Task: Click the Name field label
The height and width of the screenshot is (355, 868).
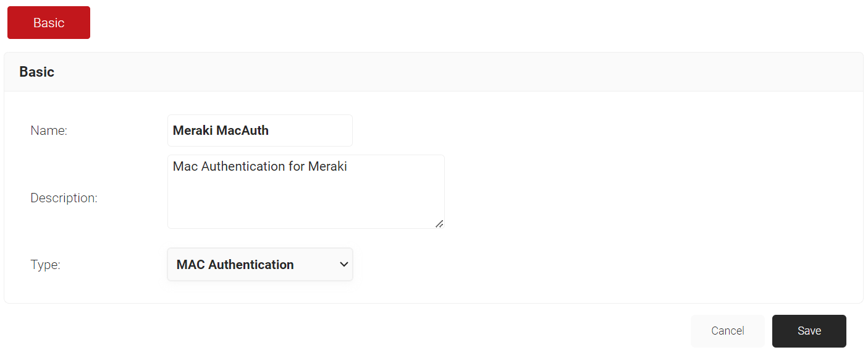Action: (x=49, y=130)
